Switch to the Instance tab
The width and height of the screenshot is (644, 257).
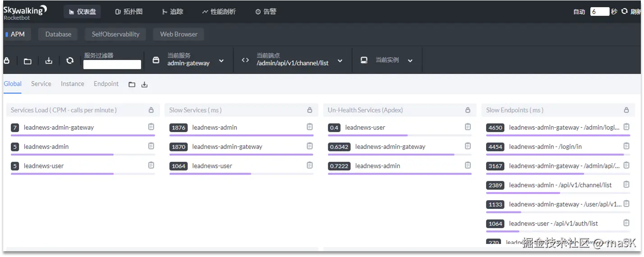pyautogui.click(x=73, y=84)
